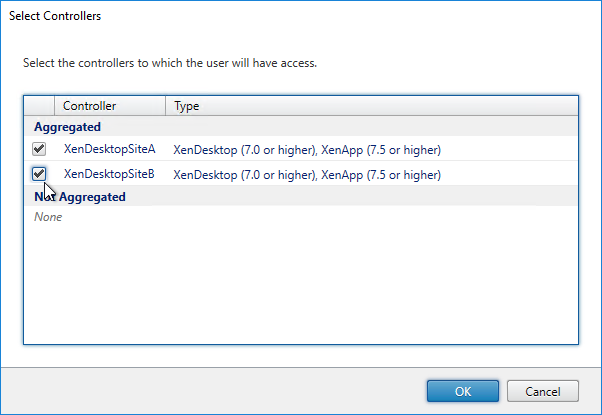This screenshot has width=602, height=415.
Task: Click empty space in the controllers list
Action: (x=301, y=284)
